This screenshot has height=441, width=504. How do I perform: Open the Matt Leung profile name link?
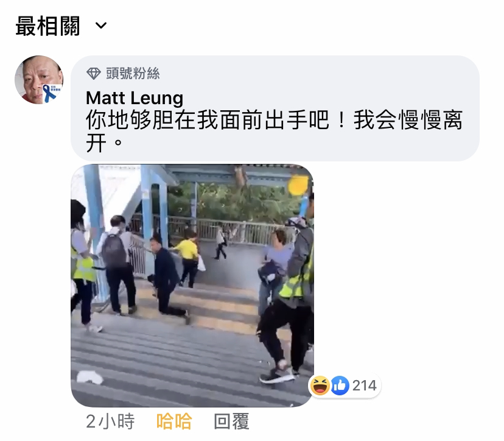[135, 98]
